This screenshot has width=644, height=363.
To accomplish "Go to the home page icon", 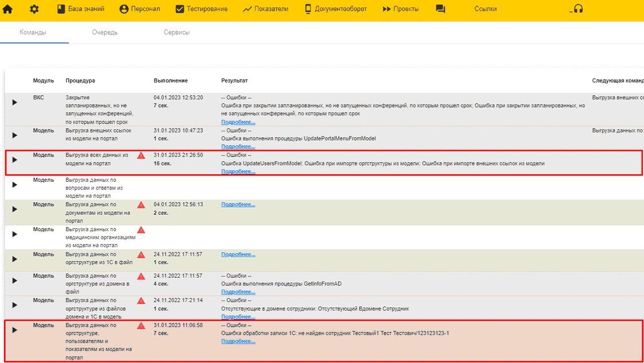I will click(x=7, y=9).
